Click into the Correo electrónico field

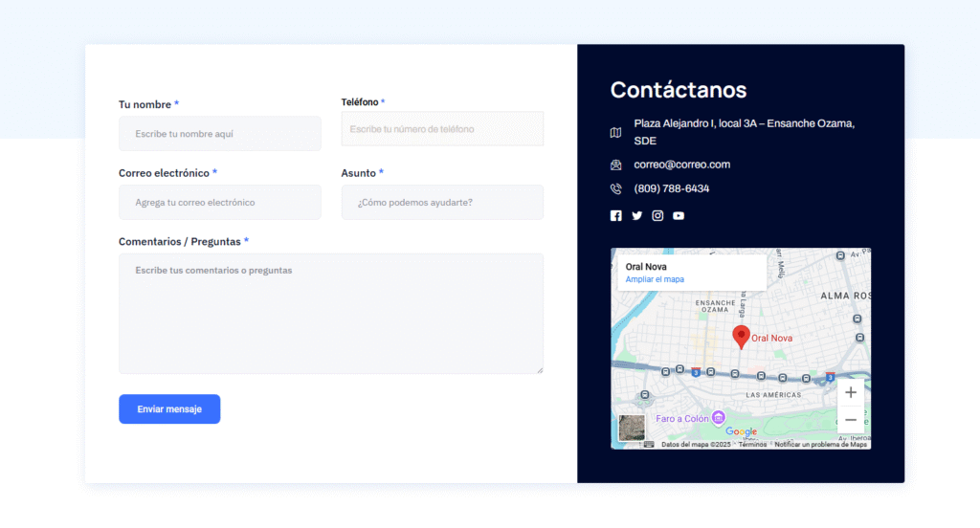click(x=219, y=203)
